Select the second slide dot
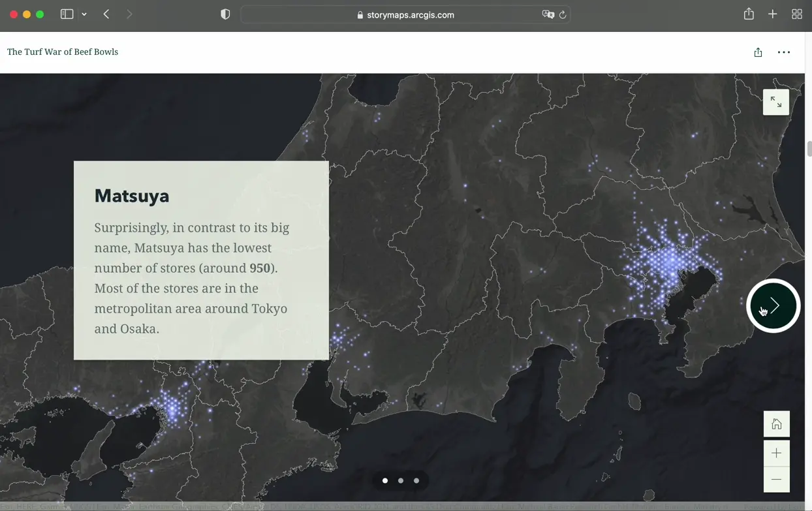 click(401, 481)
